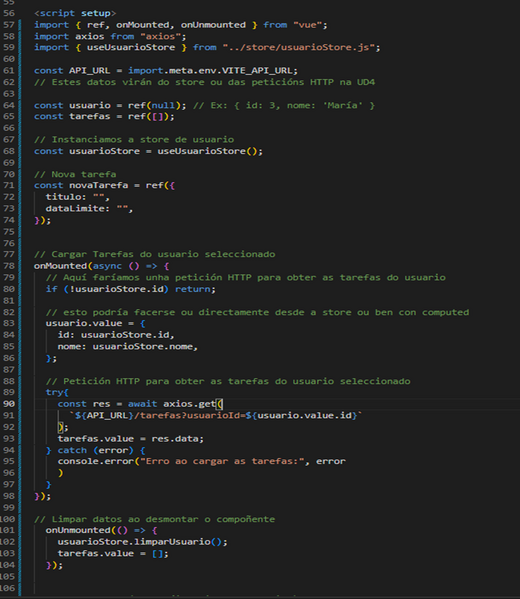
Task: Click the "titulo" property on line 72
Action: [63, 197]
